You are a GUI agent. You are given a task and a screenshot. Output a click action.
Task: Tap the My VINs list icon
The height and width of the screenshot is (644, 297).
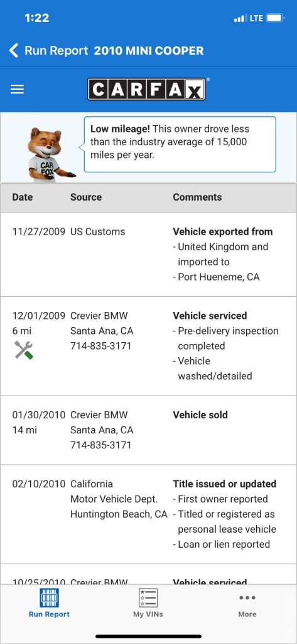[x=148, y=597]
